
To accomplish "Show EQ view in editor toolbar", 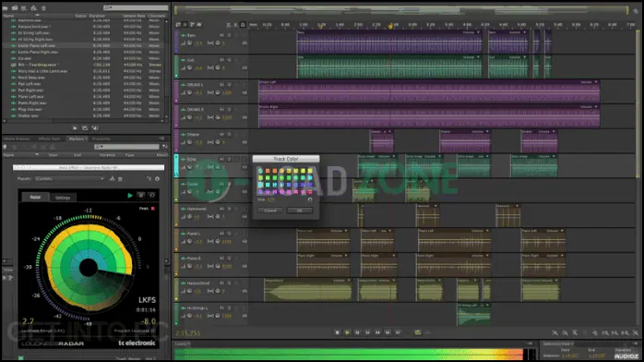I will [199, 25].
